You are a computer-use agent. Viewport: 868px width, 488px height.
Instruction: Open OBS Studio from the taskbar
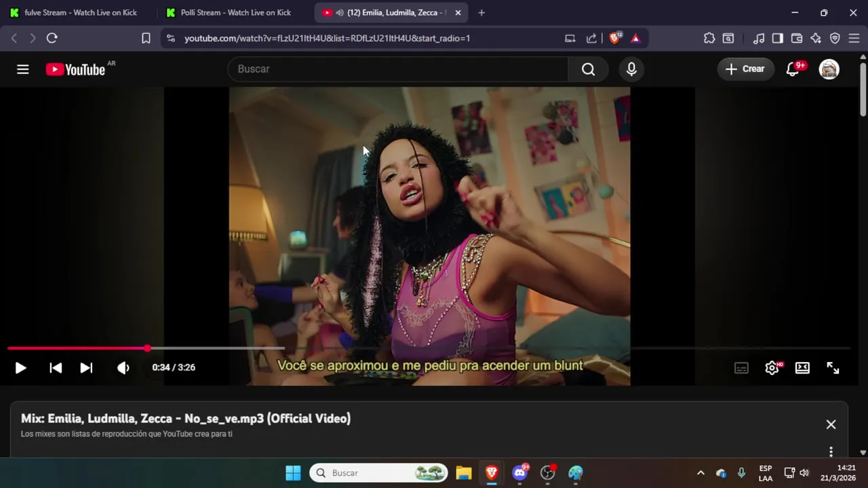point(548,473)
